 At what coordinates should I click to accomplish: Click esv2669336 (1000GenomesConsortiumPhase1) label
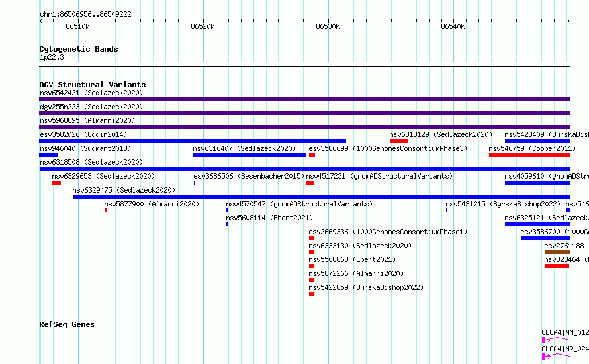[x=388, y=232]
